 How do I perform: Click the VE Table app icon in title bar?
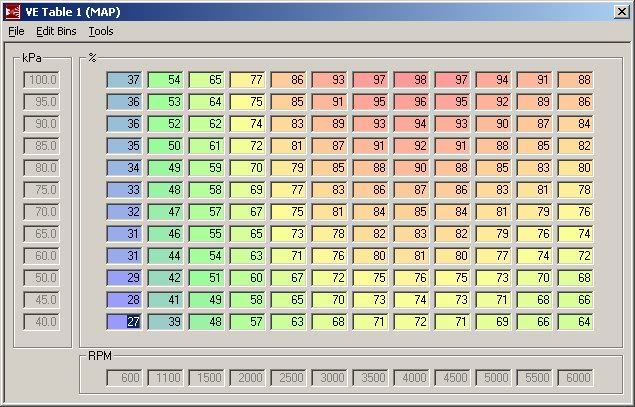[13, 11]
